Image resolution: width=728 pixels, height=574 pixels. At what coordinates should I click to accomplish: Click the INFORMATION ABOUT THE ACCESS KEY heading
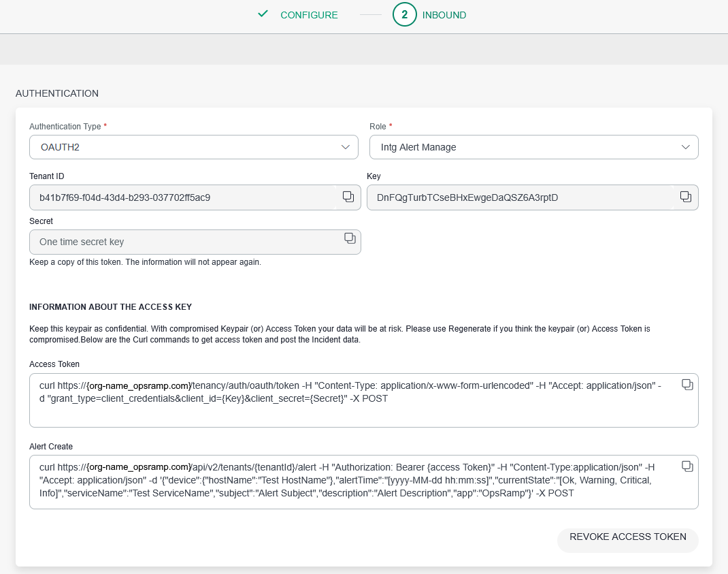[x=110, y=307]
